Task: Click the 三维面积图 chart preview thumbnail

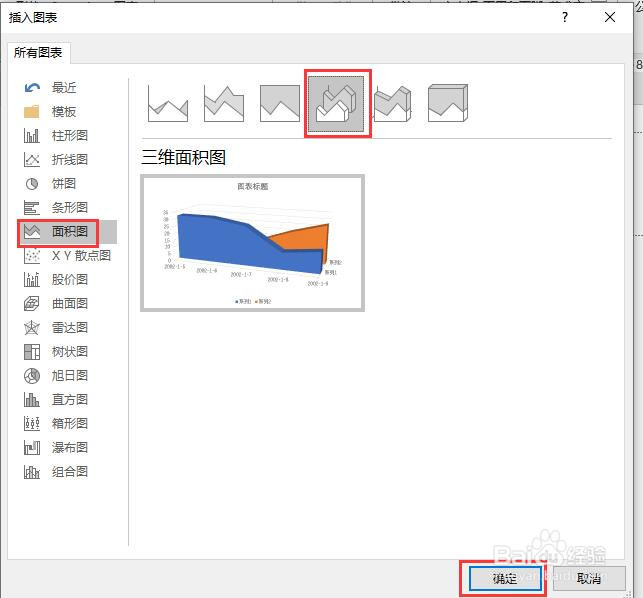Action: (x=253, y=243)
